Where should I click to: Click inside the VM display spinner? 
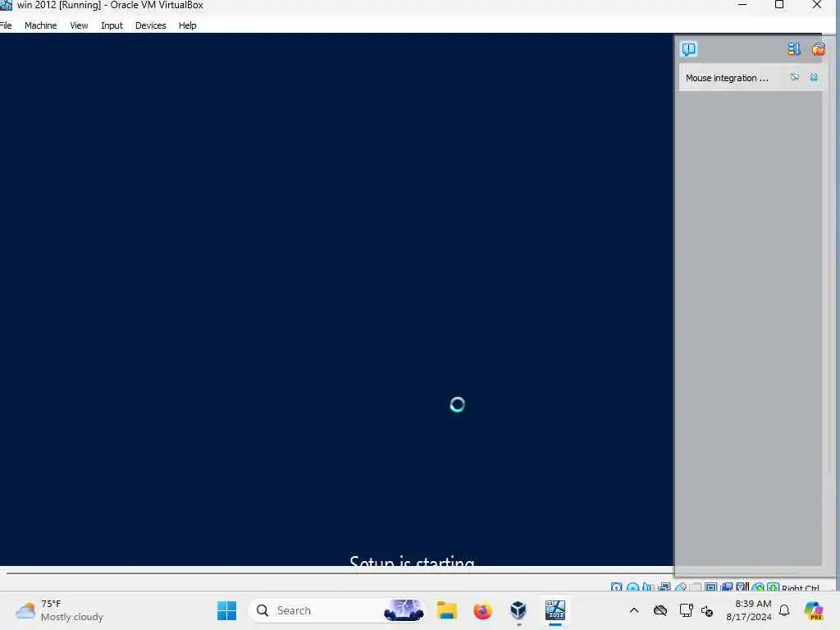coord(457,404)
